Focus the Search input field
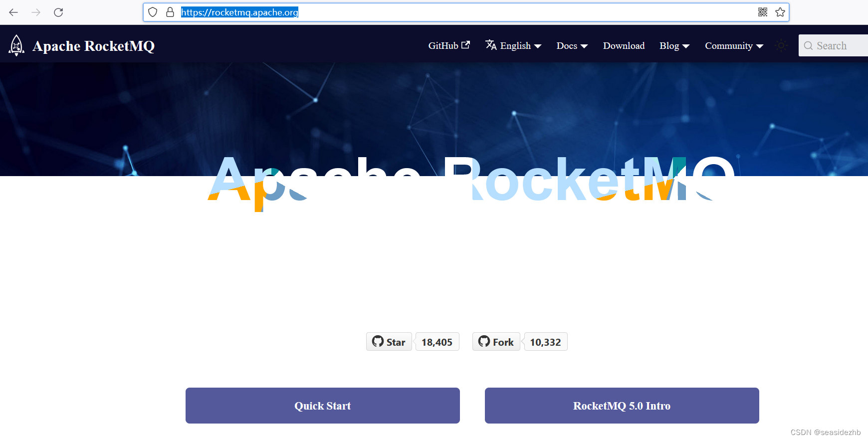This screenshot has width=868, height=440. [x=833, y=45]
